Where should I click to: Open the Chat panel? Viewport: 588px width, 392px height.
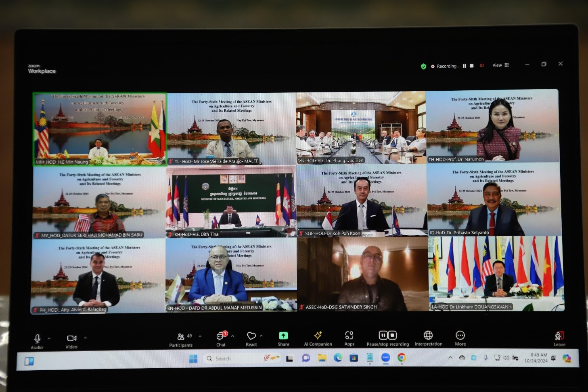(x=221, y=339)
